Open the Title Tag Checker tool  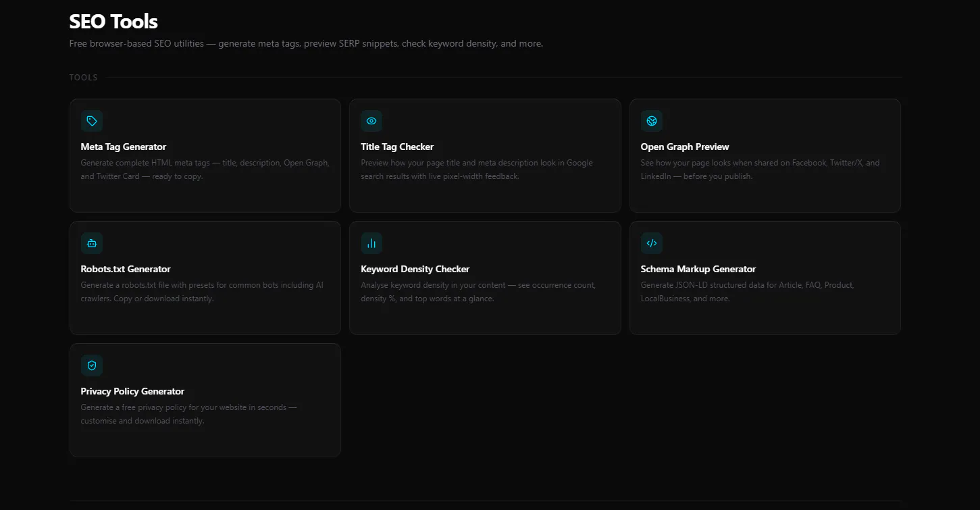[x=485, y=155]
